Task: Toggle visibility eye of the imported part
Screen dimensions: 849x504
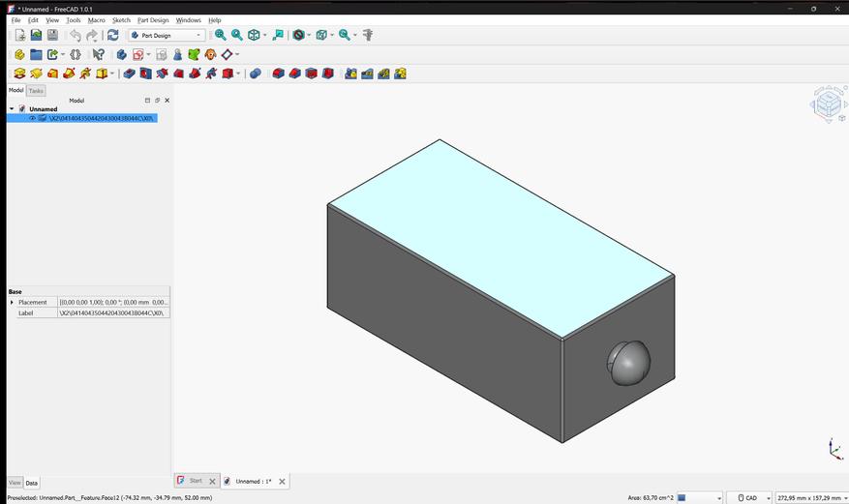Action: [32, 118]
